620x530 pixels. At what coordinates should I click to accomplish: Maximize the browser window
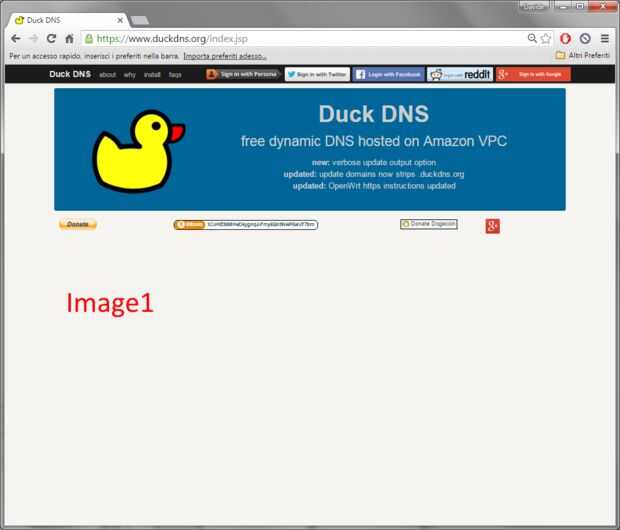(x=580, y=6)
